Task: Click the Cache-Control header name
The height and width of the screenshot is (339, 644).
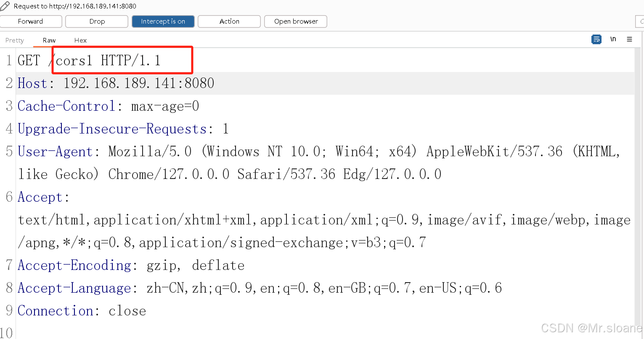Action: (66, 106)
